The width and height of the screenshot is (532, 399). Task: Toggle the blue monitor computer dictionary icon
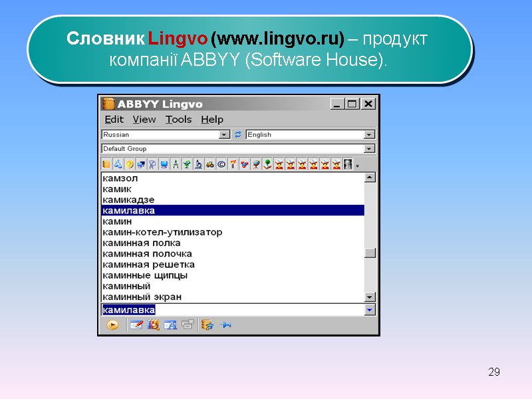coord(164,164)
